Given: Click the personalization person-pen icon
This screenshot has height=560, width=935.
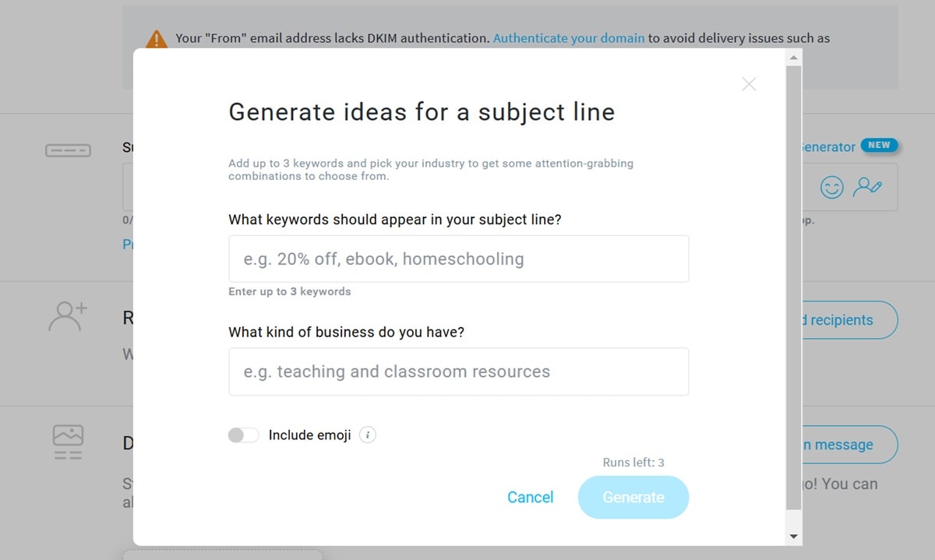Looking at the screenshot, I should [x=867, y=187].
